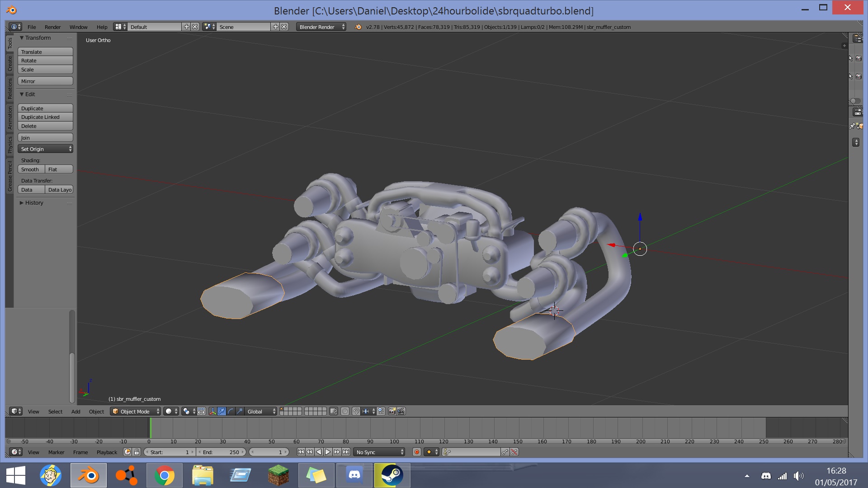
Task: Insert keyframe with key icon
Action: [505, 452]
